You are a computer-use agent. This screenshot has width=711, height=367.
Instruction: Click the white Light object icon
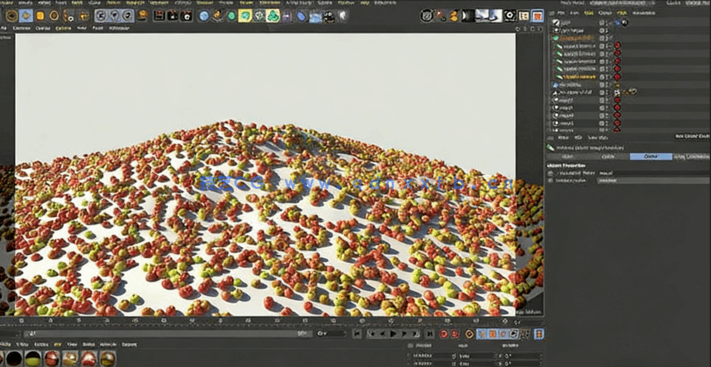point(343,17)
